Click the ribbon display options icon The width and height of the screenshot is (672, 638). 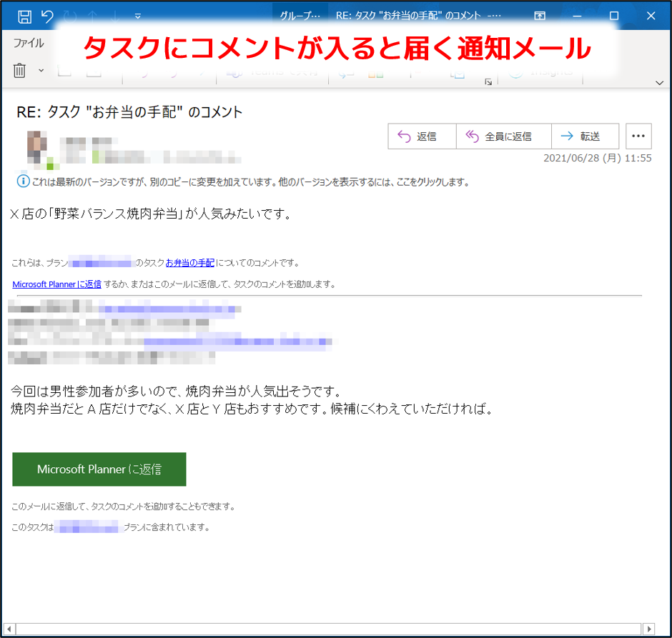click(x=540, y=16)
